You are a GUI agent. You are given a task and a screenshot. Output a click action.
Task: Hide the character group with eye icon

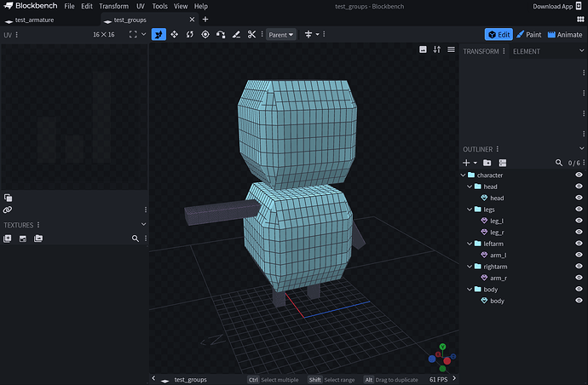click(579, 175)
